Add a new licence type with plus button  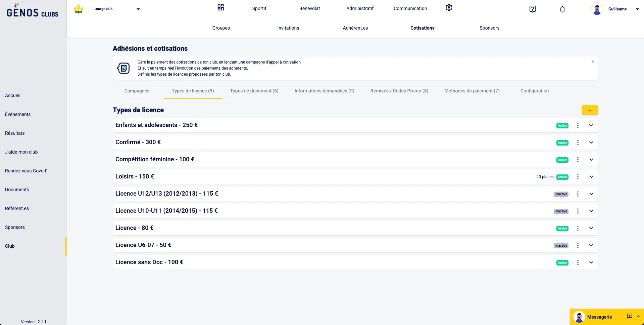click(590, 110)
